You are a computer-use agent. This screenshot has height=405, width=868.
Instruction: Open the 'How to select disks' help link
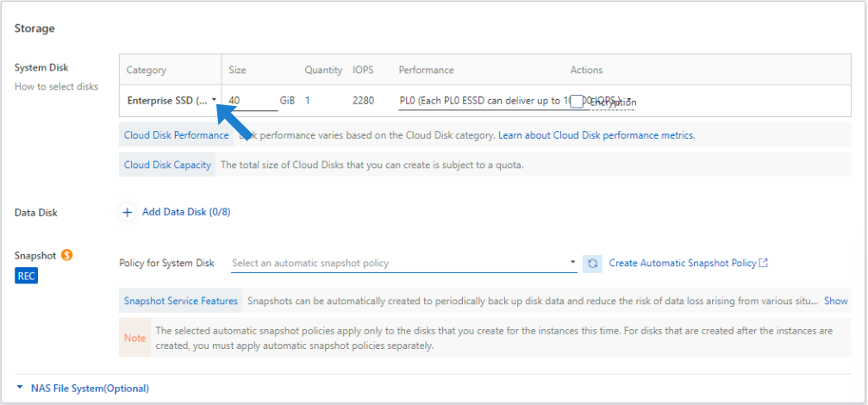pos(56,86)
